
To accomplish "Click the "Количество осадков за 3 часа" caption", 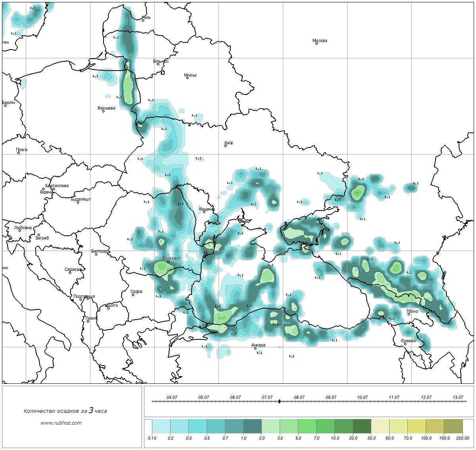I will pos(65,411).
